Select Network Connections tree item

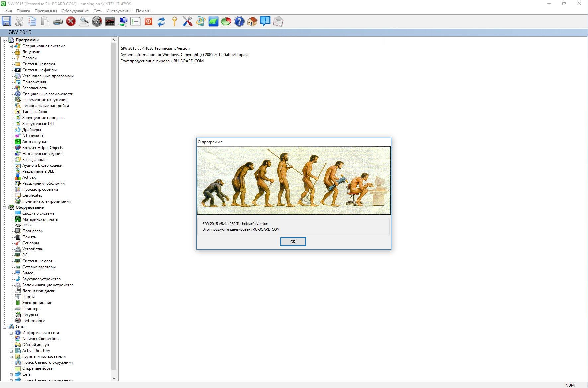click(41, 339)
